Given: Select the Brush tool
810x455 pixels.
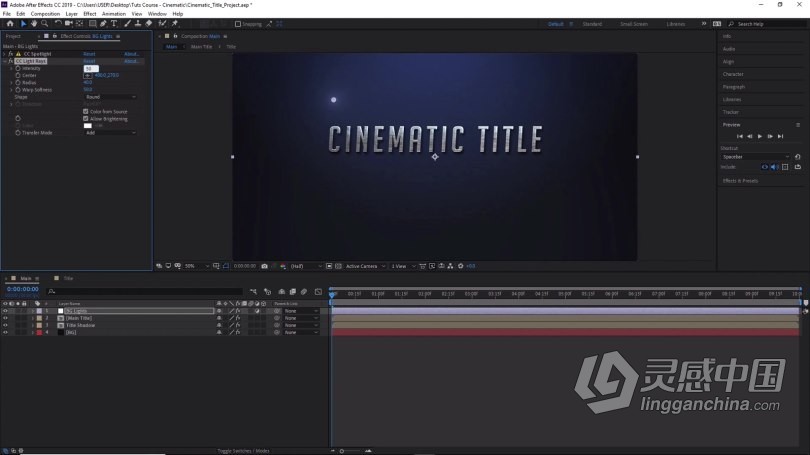Looking at the screenshot, I should [127, 24].
